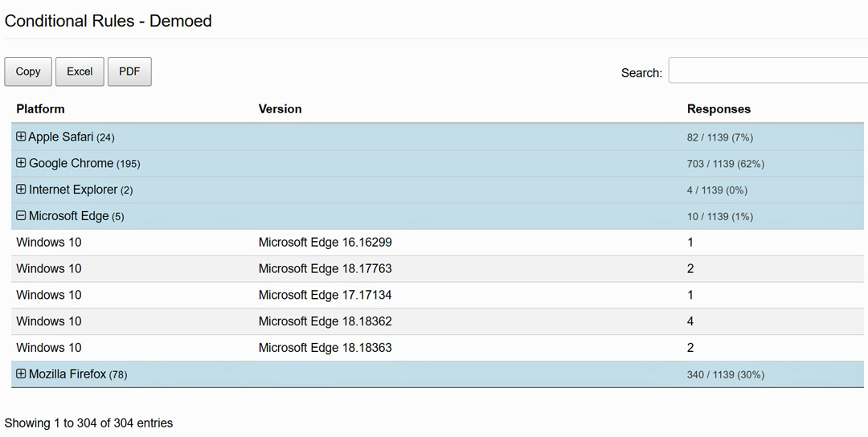
Task: Select the Microsoft Edge 18.18363 version cell
Action: 325,348
